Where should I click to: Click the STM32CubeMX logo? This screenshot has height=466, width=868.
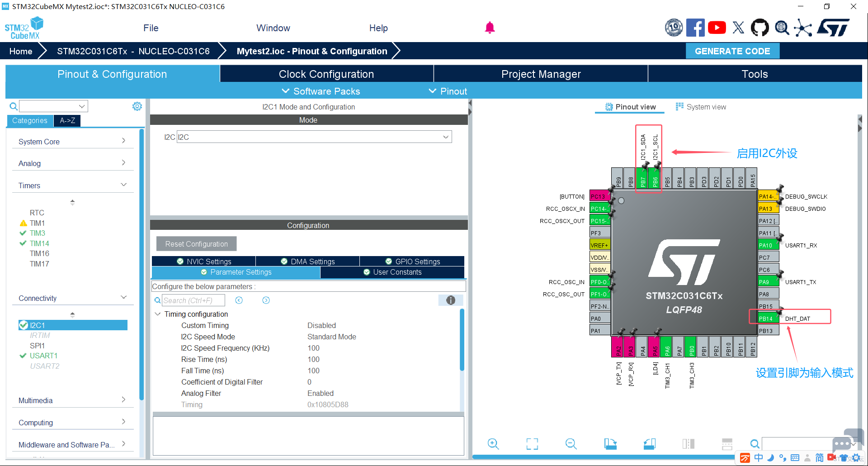24,28
